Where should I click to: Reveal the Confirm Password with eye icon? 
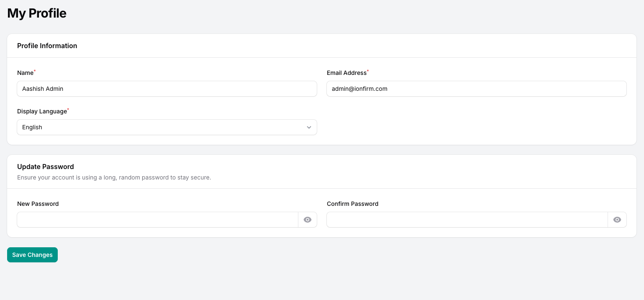tap(617, 220)
